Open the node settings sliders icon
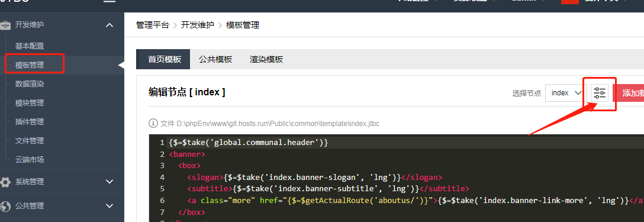 tap(600, 93)
